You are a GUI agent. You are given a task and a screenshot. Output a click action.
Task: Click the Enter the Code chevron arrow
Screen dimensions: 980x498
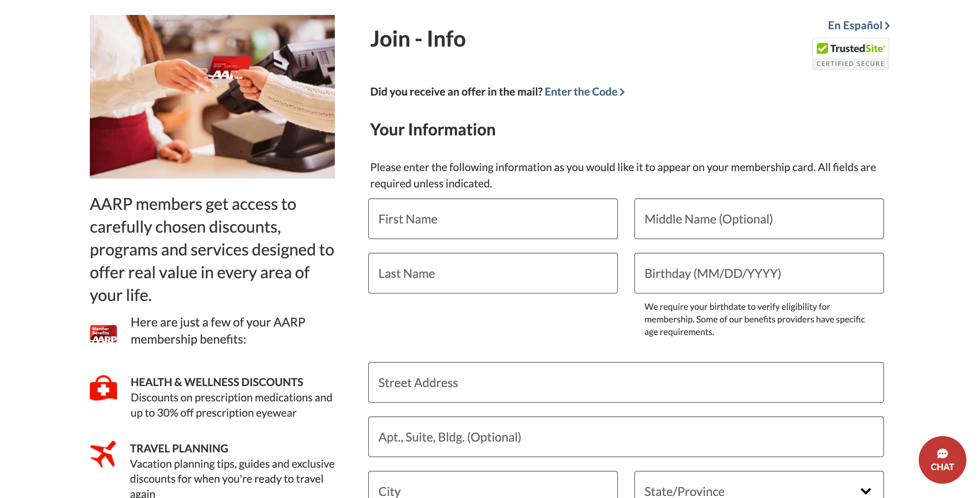click(622, 92)
